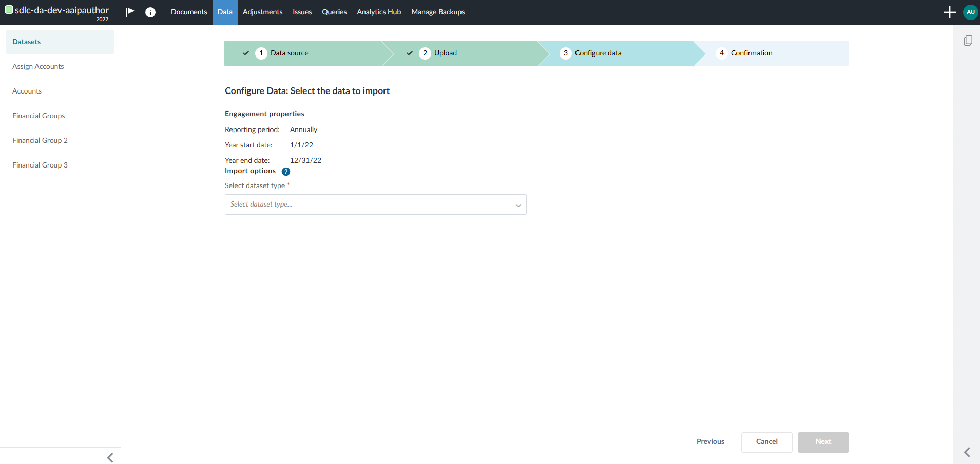The width and height of the screenshot is (980, 464).
Task: Collapse the left sidebar with chevron
Action: point(110,457)
